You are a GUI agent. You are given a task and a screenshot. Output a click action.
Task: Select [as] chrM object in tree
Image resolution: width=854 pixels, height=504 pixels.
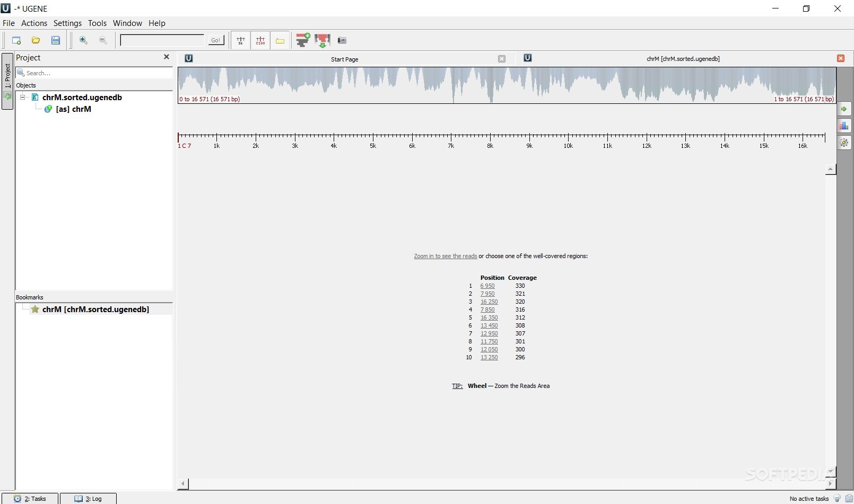click(x=73, y=109)
